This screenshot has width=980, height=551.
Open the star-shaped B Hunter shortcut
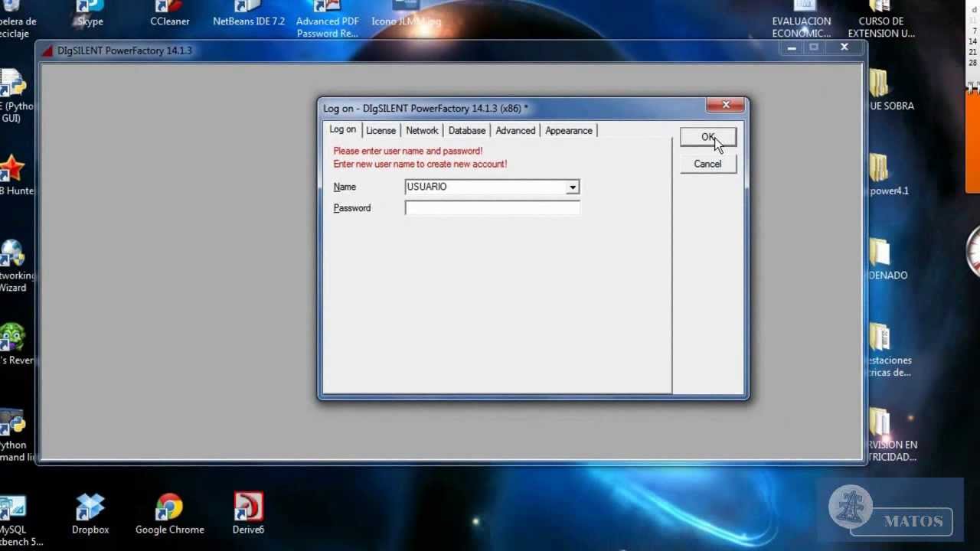pos(15,175)
